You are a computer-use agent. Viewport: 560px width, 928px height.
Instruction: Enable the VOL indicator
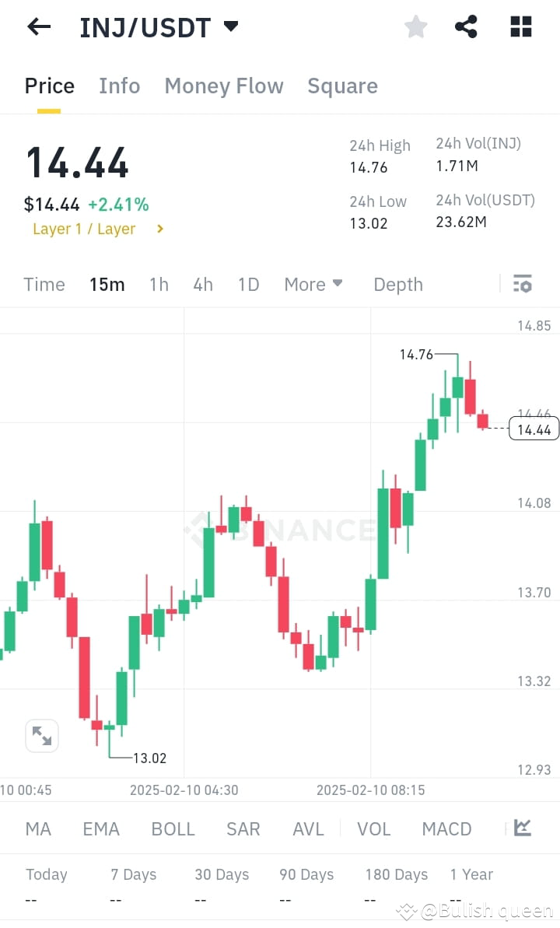pyautogui.click(x=374, y=829)
